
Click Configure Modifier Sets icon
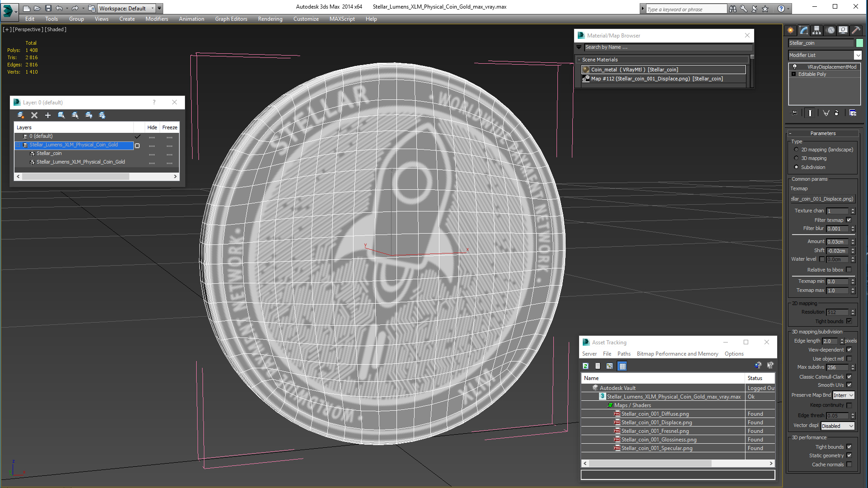(x=853, y=113)
